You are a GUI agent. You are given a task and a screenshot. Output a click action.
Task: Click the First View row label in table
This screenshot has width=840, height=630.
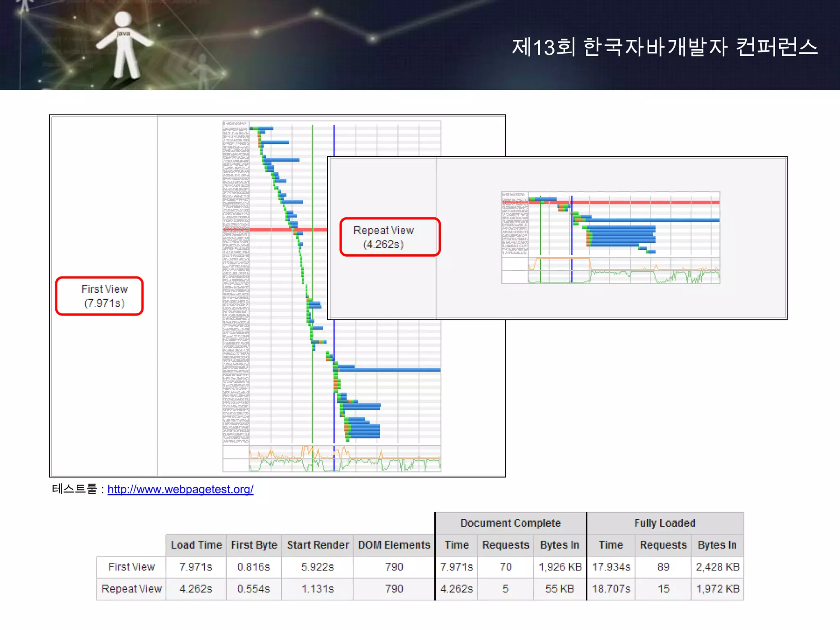pyautogui.click(x=132, y=567)
